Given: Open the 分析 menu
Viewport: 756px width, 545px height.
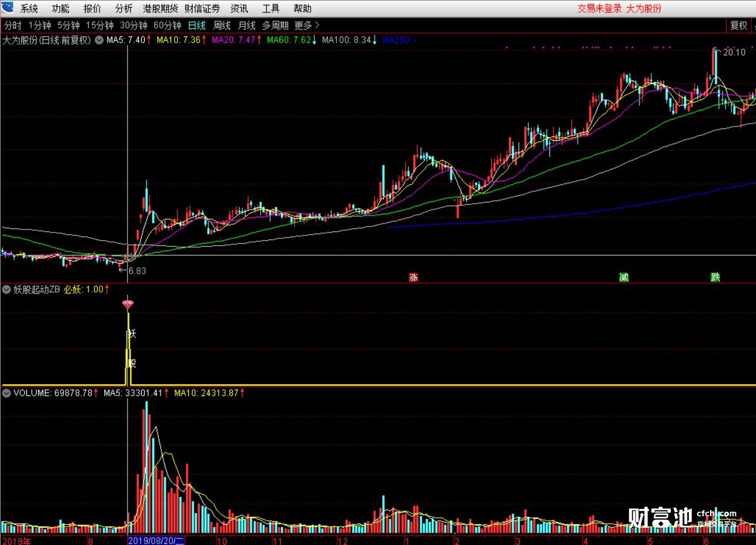Looking at the screenshot, I should (124, 9).
